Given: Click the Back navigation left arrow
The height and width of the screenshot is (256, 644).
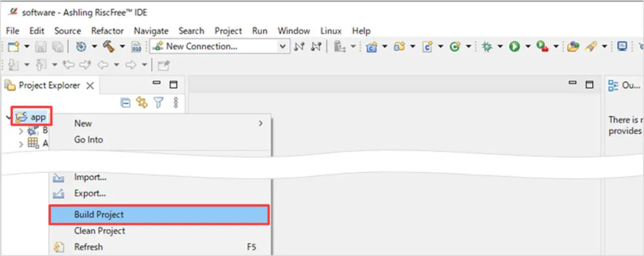Looking at the screenshot, I should tap(104, 65).
